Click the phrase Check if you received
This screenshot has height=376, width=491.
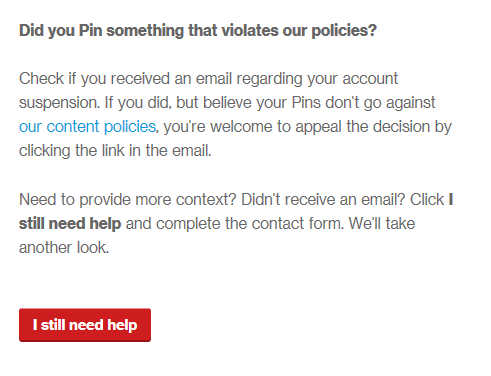[94, 79]
